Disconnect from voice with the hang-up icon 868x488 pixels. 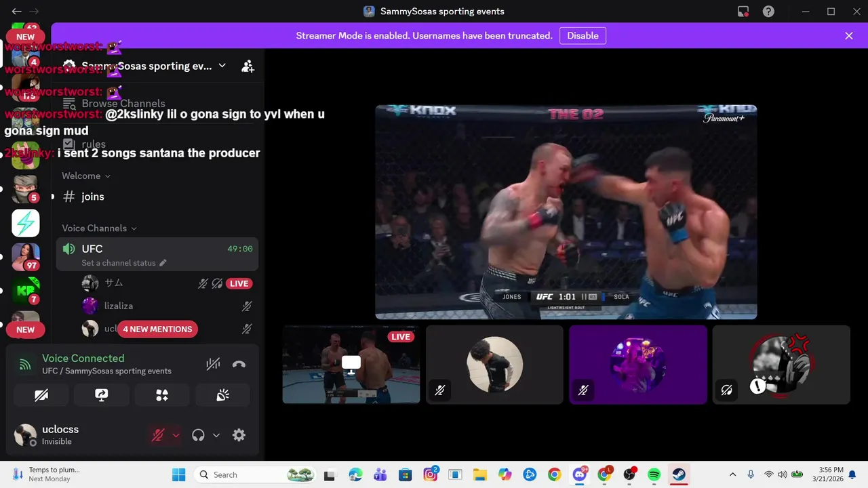(239, 364)
